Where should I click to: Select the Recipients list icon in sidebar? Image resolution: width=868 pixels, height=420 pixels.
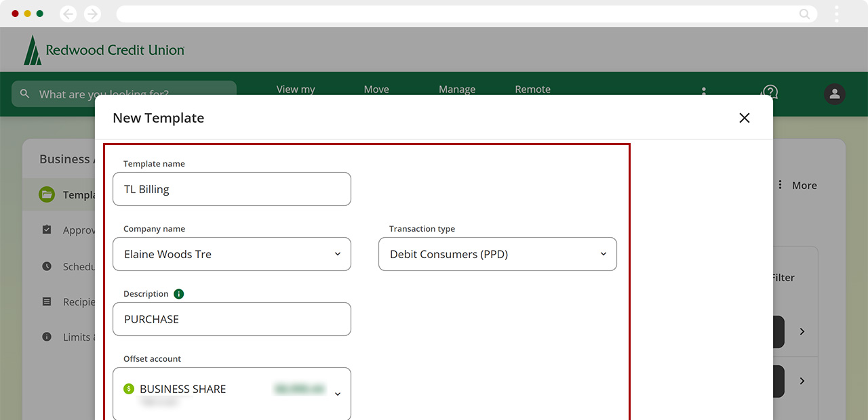(x=47, y=301)
